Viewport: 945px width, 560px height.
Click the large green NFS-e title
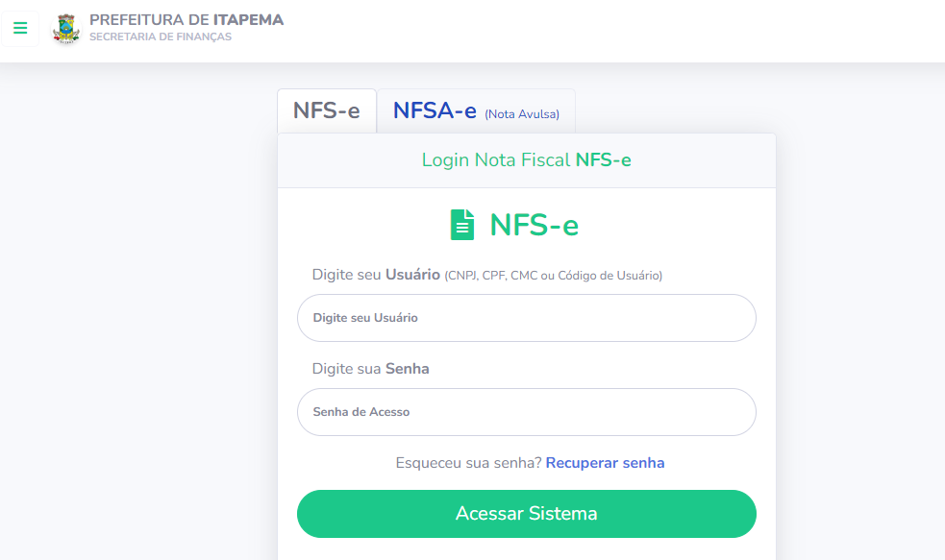[x=534, y=225]
